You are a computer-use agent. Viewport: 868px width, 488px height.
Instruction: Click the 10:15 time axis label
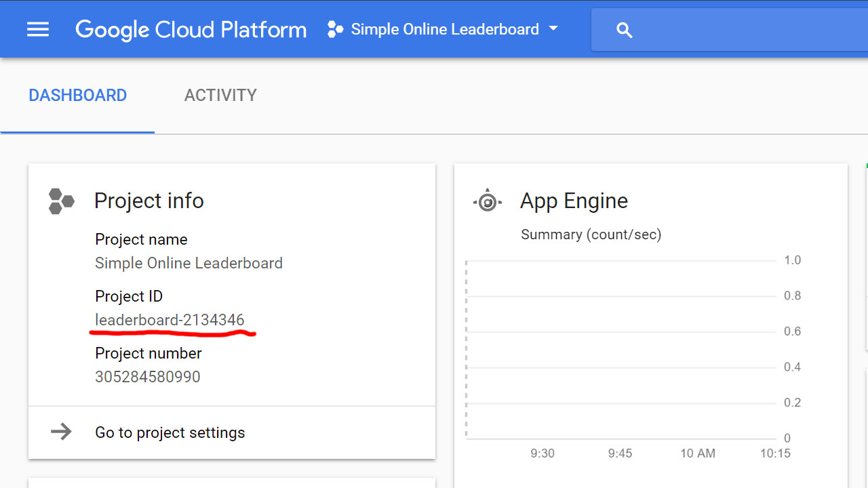(x=775, y=453)
